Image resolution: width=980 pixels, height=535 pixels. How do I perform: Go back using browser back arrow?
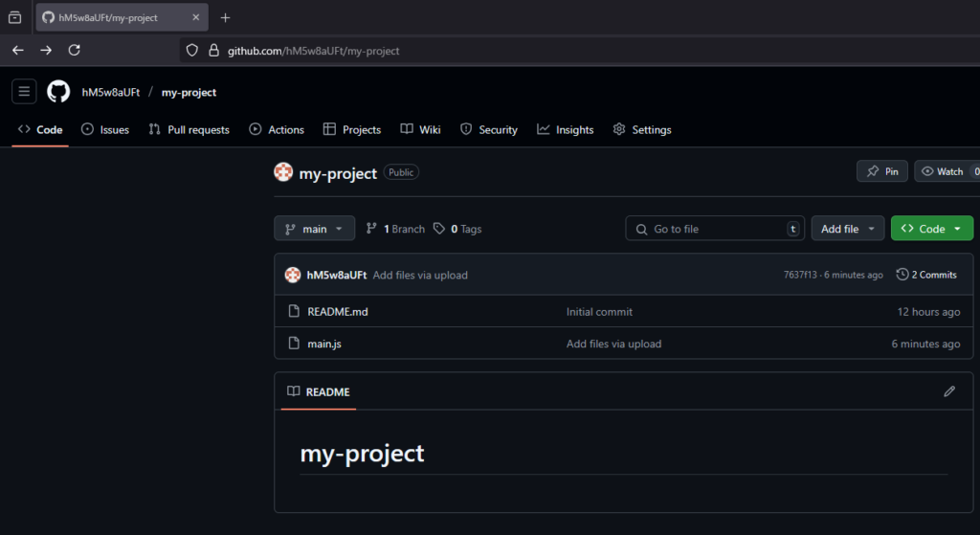[x=18, y=51]
